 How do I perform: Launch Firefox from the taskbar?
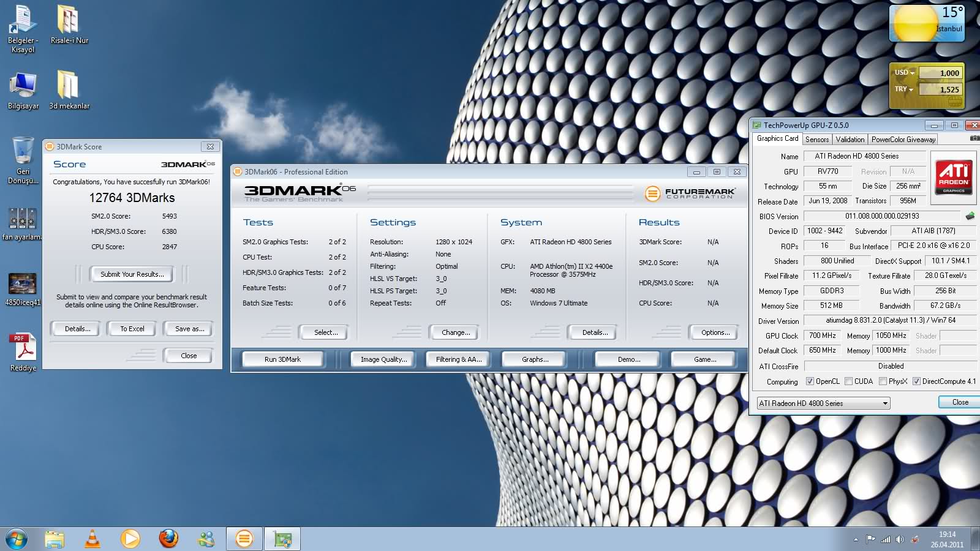pos(168,539)
